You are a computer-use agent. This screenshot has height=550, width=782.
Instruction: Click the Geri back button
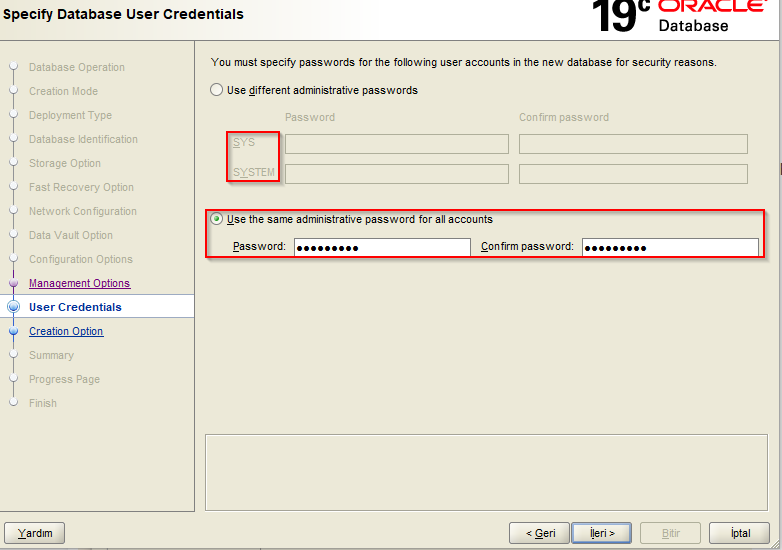539,533
